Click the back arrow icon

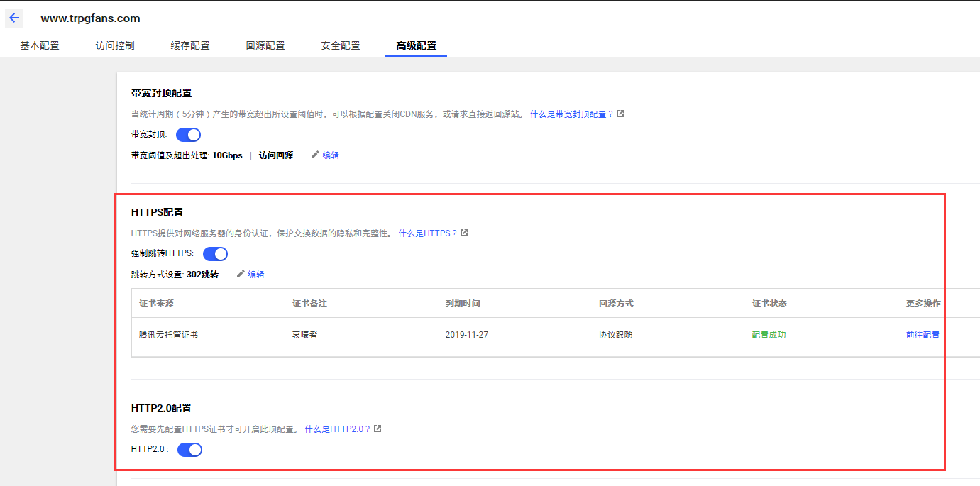[x=14, y=18]
